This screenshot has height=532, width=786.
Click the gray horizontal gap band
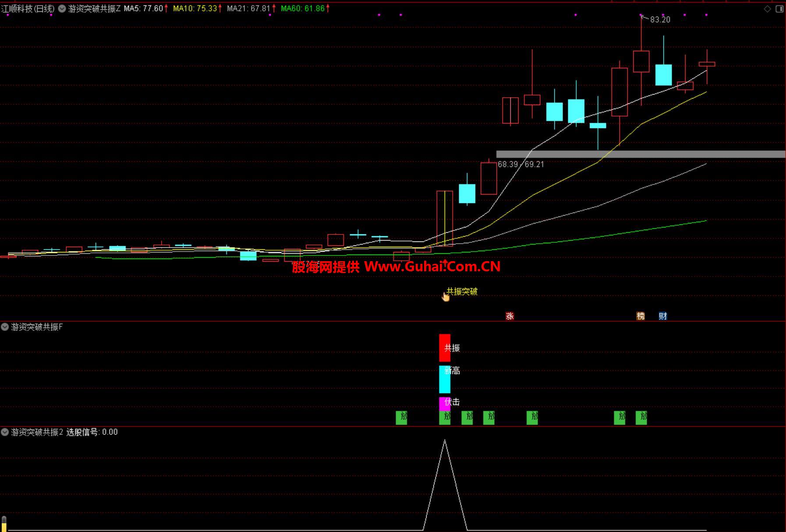641,154
